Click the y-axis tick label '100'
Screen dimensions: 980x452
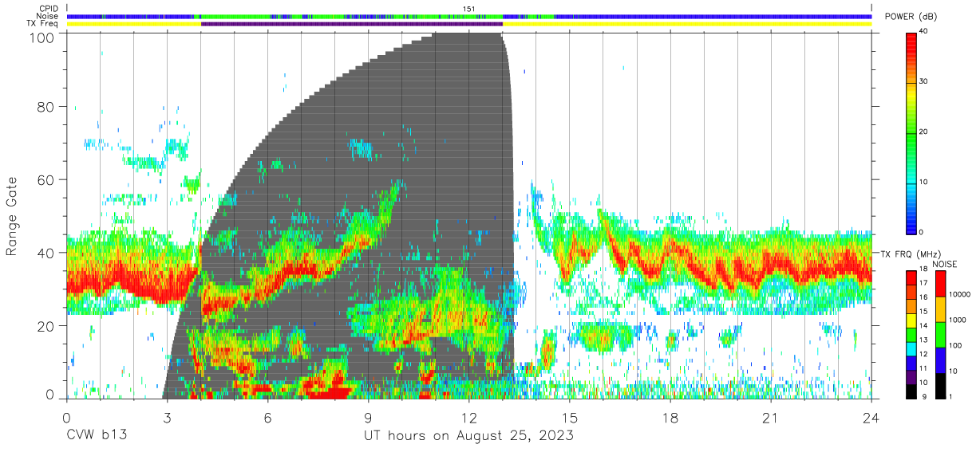pyautogui.click(x=43, y=37)
